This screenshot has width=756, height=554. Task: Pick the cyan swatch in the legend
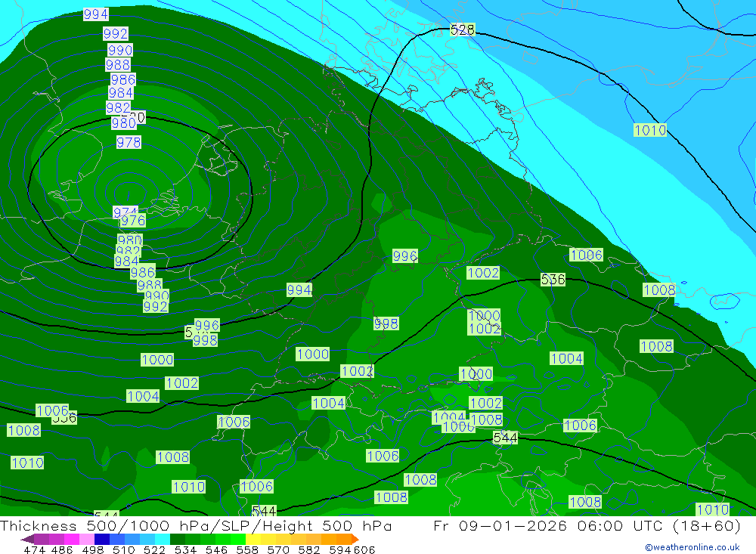pos(163,539)
